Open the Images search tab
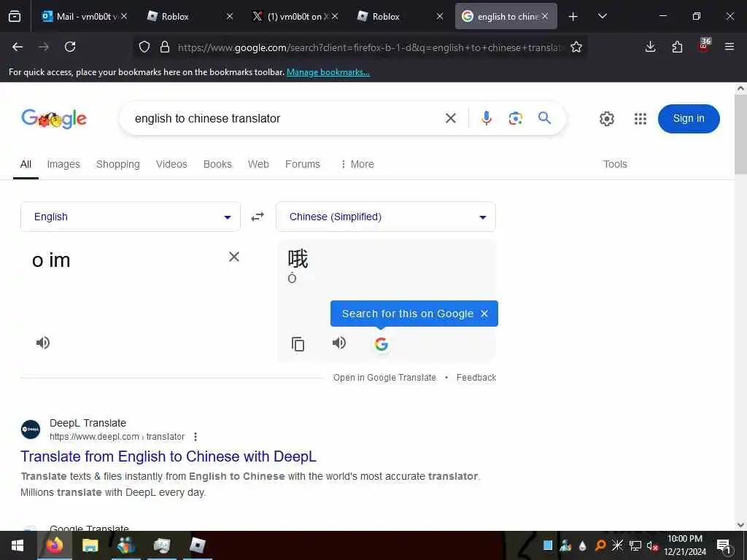Screen dimensions: 747x560 click(63, 164)
